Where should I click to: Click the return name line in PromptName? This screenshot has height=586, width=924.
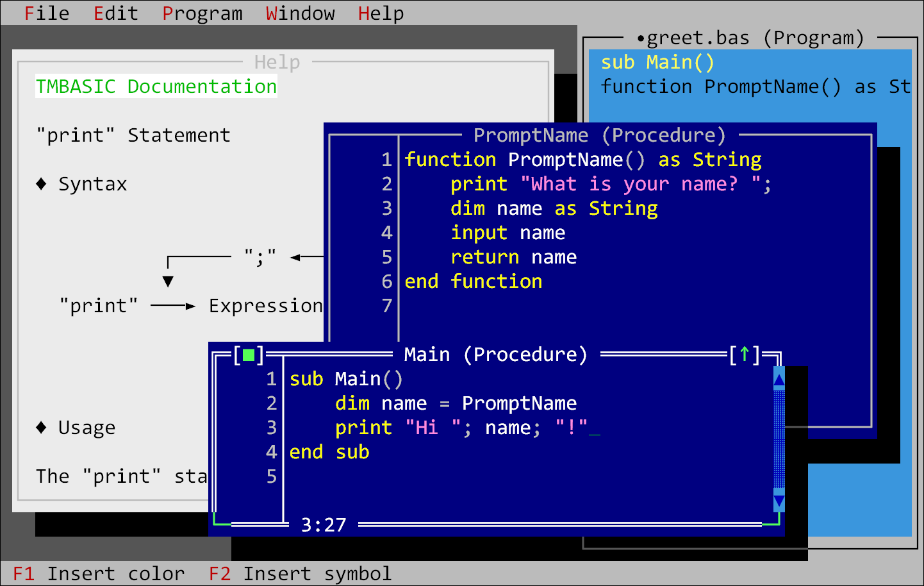click(x=513, y=257)
